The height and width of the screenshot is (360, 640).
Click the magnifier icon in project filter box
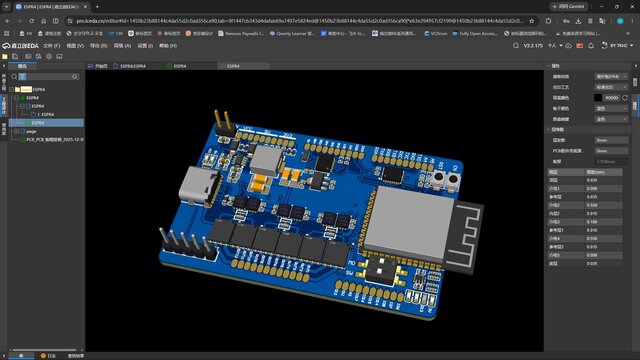tap(14, 77)
